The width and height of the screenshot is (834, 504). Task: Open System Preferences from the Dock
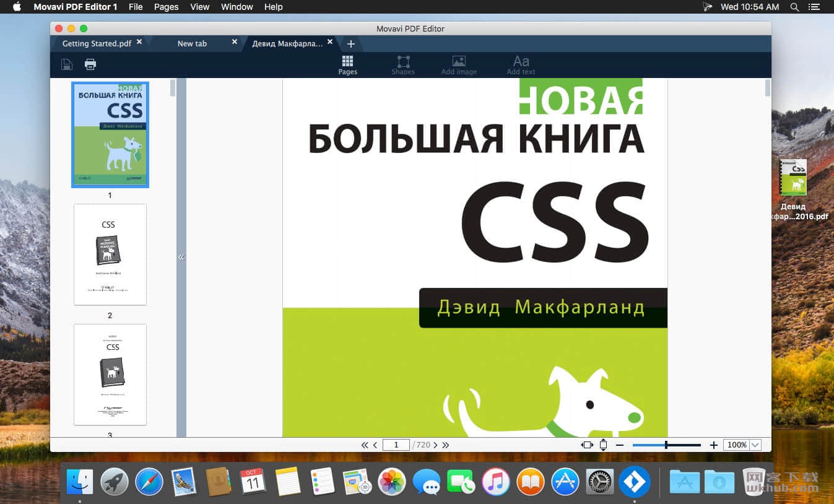pyautogui.click(x=599, y=482)
